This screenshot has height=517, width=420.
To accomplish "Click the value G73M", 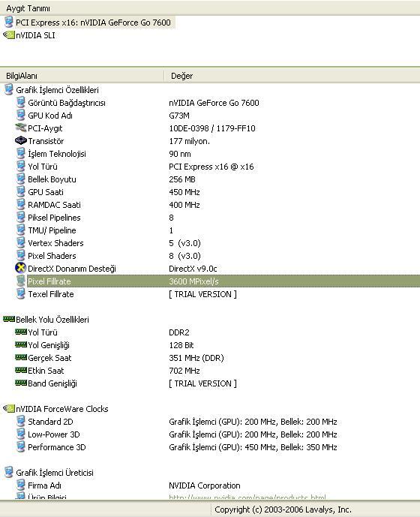I will (x=179, y=116).
